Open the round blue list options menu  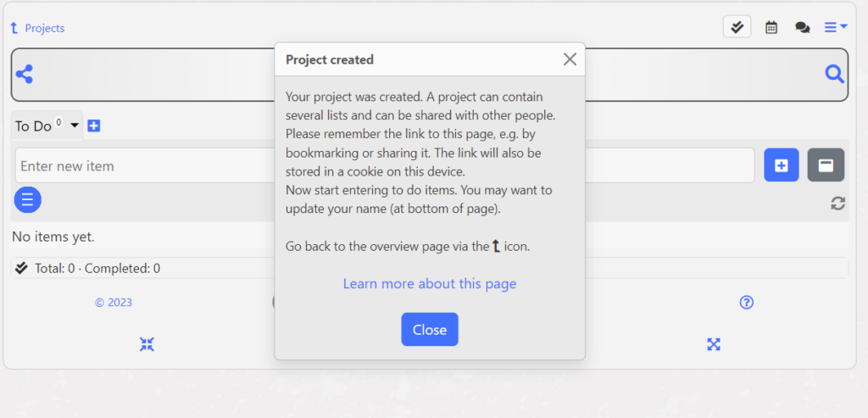(27, 200)
